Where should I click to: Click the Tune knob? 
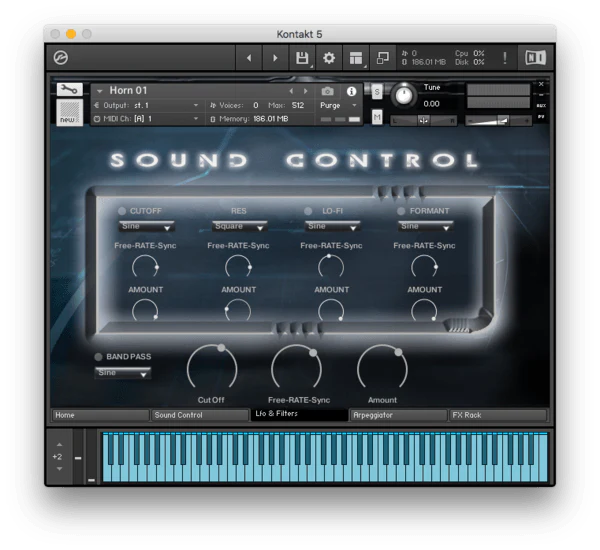pos(404,96)
